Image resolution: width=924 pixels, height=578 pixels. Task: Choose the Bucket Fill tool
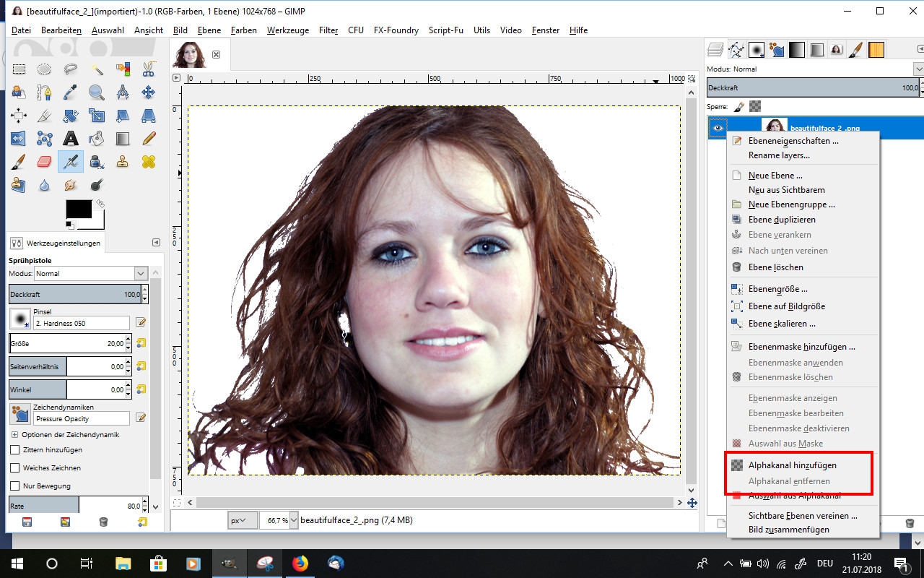(97, 138)
